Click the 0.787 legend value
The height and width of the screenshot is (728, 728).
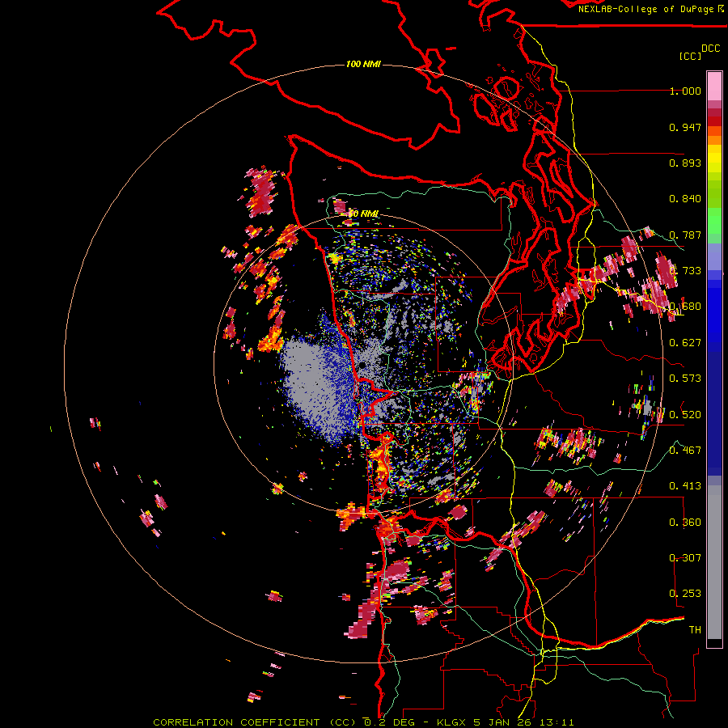click(x=685, y=235)
